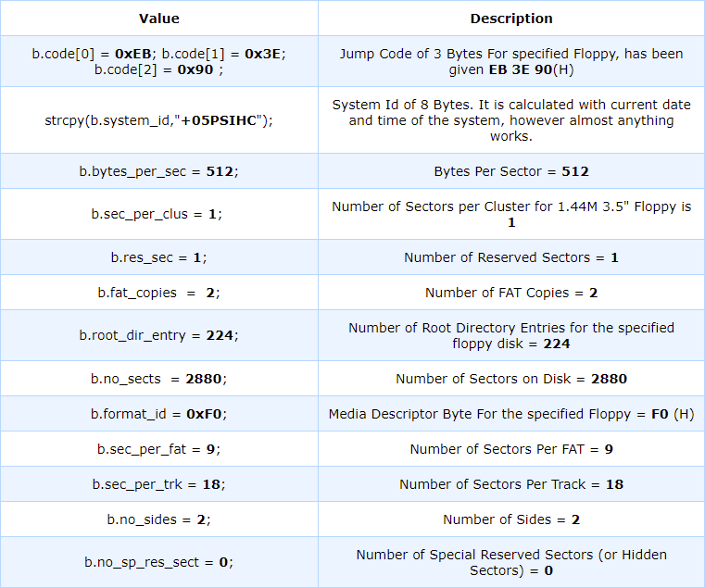Click 'Number of Sides = 2'
Screen dimensions: 705x588
pos(511,519)
